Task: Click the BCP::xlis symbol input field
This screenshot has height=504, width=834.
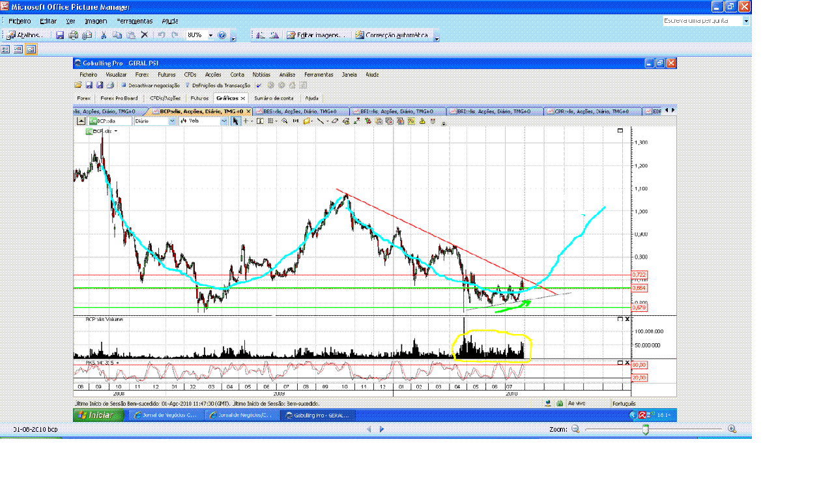Action: pyautogui.click(x=109, y=121)
